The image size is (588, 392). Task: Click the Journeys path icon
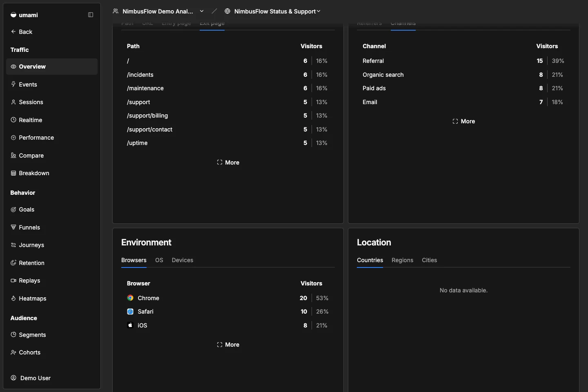(x=13, y=245)
